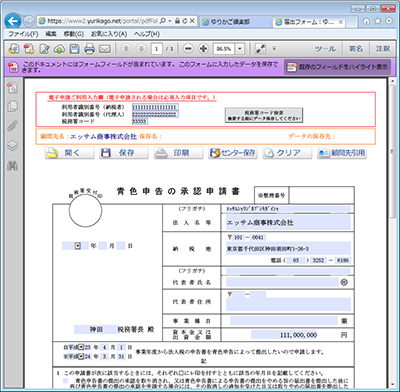Open the お気に入り(A) menu
Image resolution: width=400 pixels, height=392 pixels.
click(109, 34)
